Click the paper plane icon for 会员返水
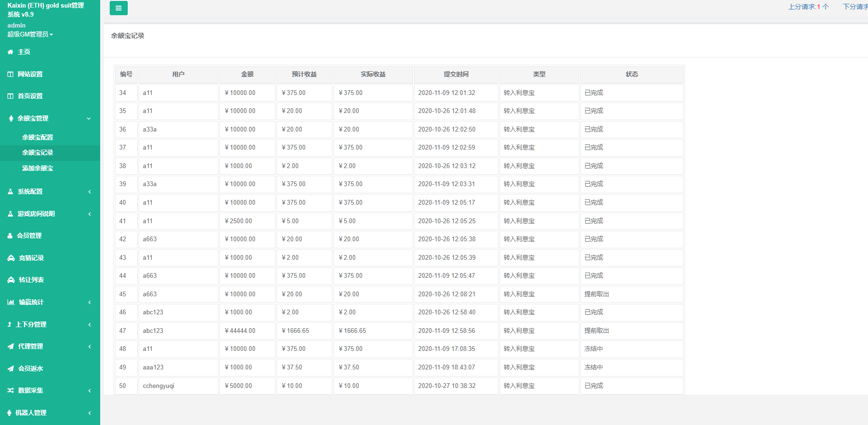Screen dimensions: 868x425 (10, 369)
